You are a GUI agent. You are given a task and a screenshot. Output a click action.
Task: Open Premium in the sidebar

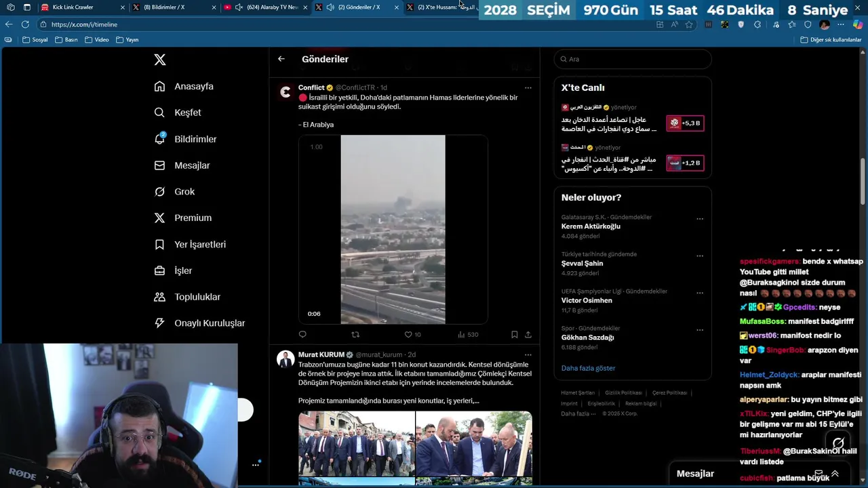tap(183, 218)
